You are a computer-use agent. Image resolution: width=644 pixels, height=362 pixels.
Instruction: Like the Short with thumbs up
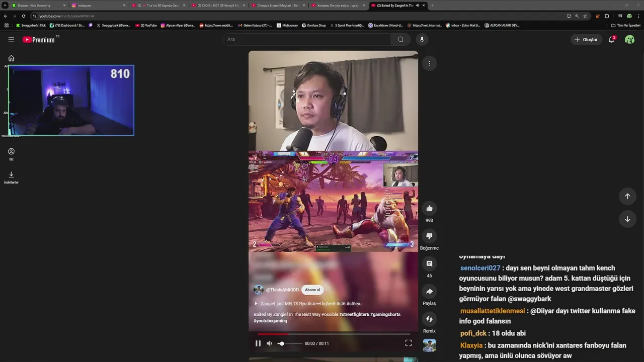point(429,208)
